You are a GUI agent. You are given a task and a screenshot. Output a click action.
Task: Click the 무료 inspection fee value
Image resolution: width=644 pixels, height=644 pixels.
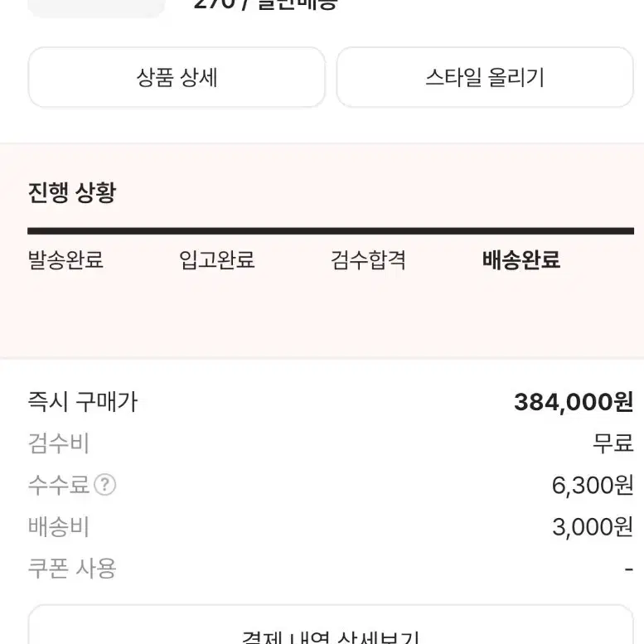[613, 443]
